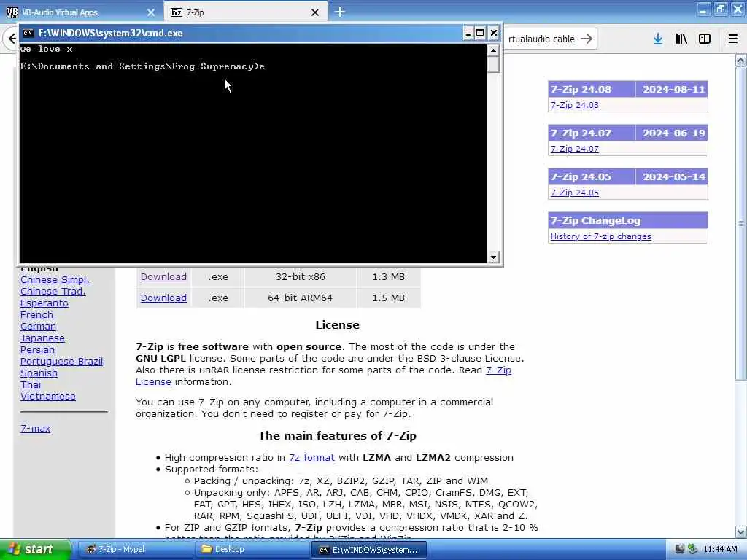Select Thai language link
This screenshot has width=747, height=560.
pyautogui.click(x=31, y=385)
